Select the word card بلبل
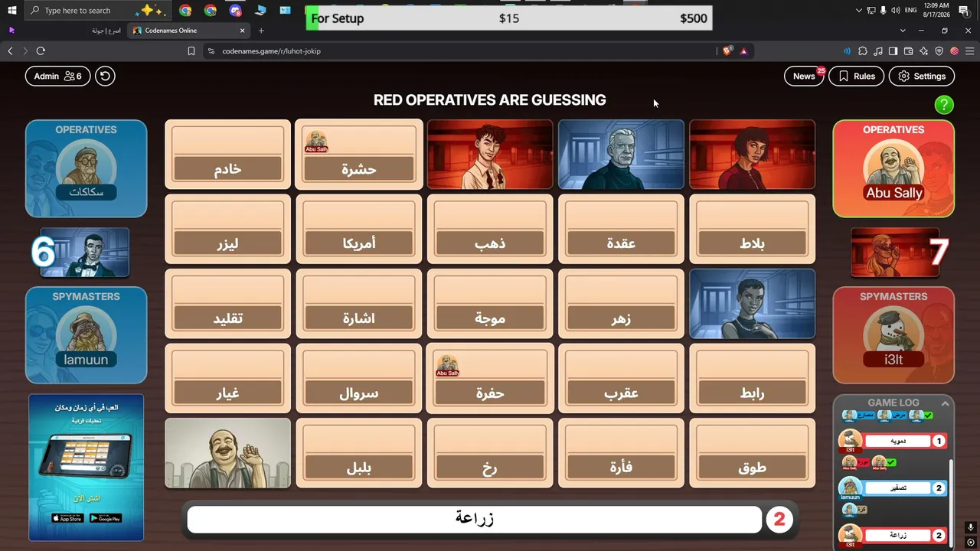Screen dimensions: 980x551 pyautogui.click(x=359, y=453)
